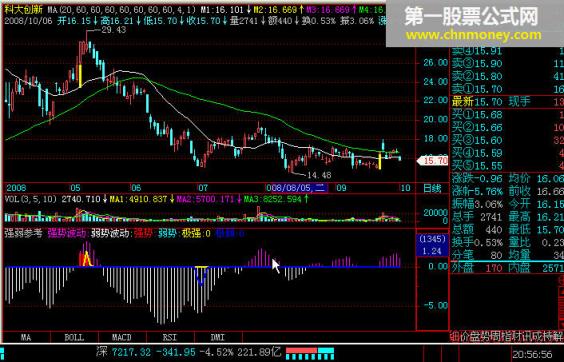The image size is (564, 362).
Task: Click the MA(20,60,60...) parameter label
Action: point(122,10)
